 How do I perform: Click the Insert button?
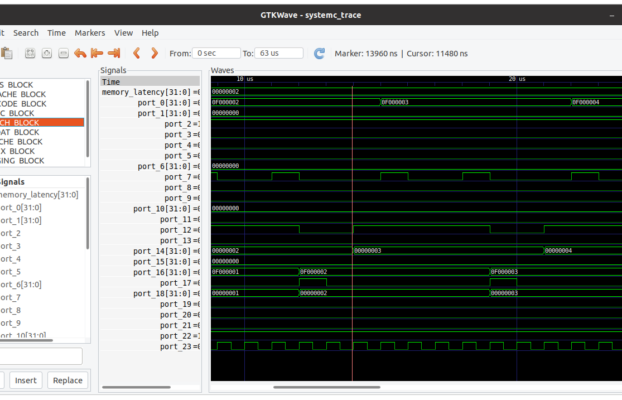coord(26,380)
